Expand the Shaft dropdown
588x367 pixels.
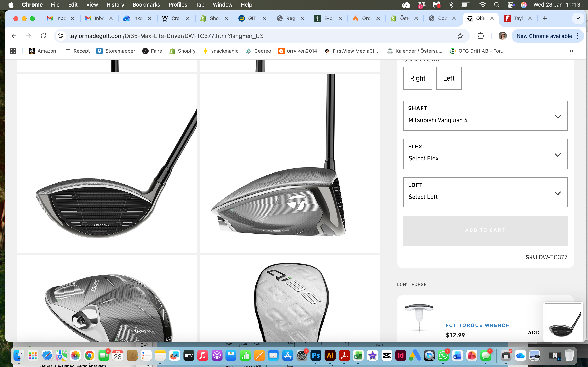[485, 116]
